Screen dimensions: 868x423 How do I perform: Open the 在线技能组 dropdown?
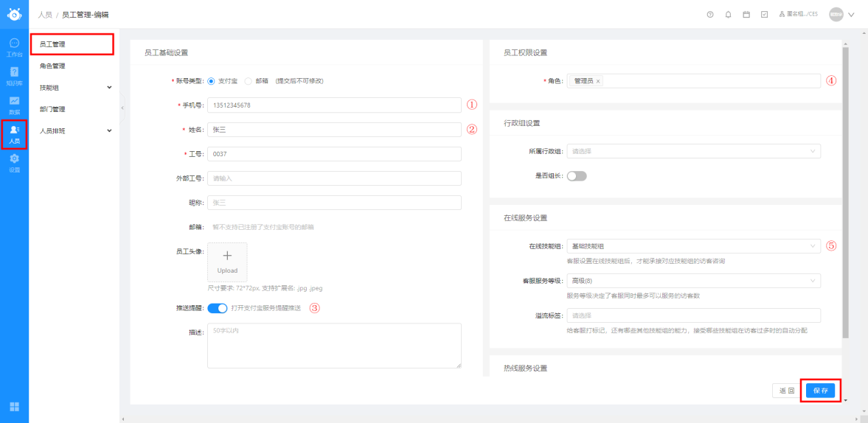(694, 246)
